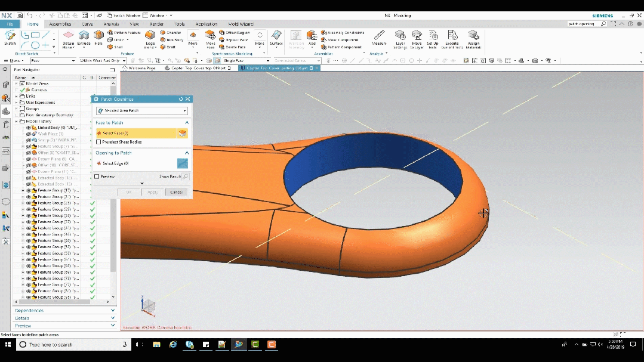Click the Datum Plane tool
Screen dimensions: 644x362
point(69,39)
